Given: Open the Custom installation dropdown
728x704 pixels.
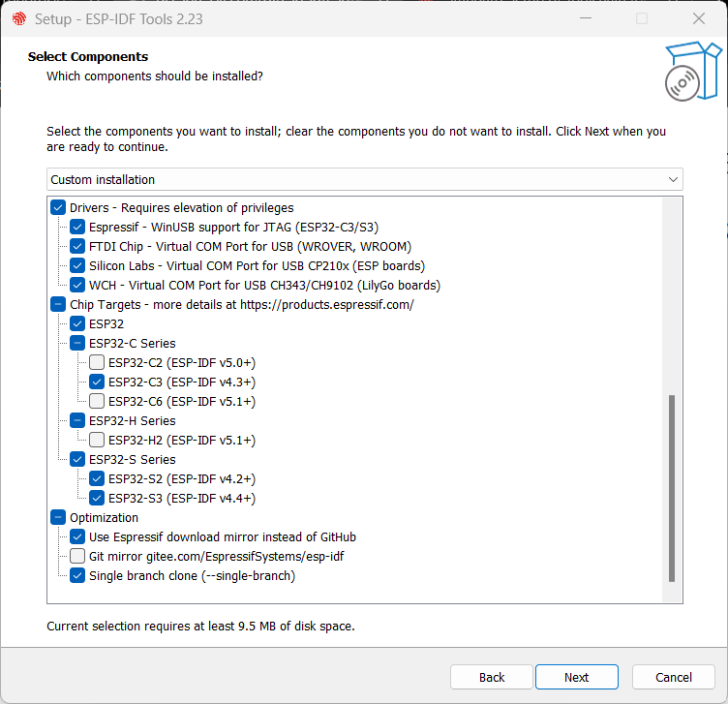Looking at the screenshot, I should coord(364,179).
